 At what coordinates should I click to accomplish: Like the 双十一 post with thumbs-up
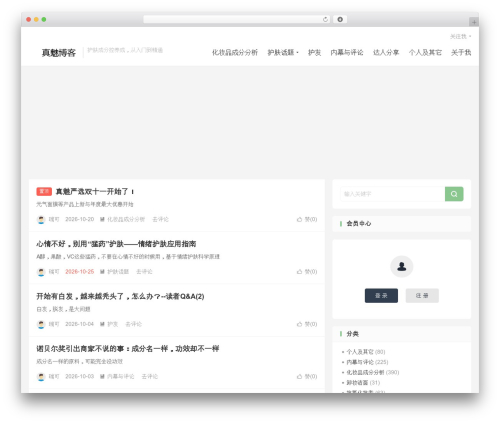coord(307,219)
